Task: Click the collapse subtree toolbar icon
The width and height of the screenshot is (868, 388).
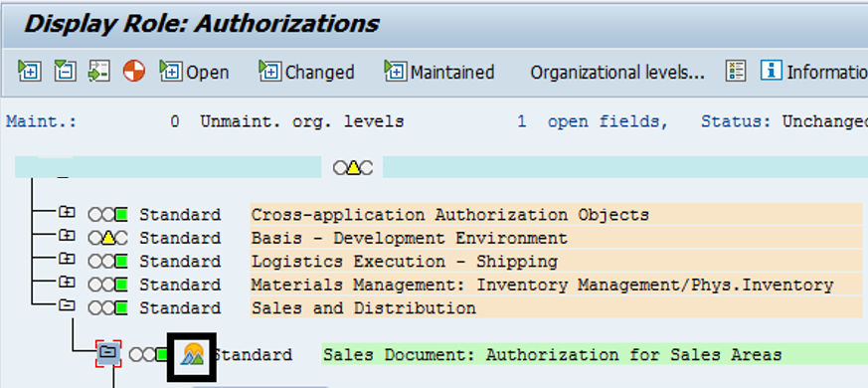Action: (x=65, y=72)
